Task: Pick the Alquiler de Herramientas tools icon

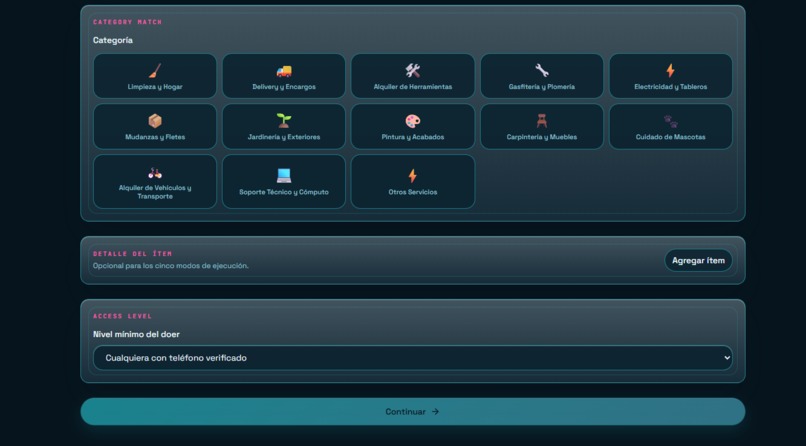Action: point(413,70)
